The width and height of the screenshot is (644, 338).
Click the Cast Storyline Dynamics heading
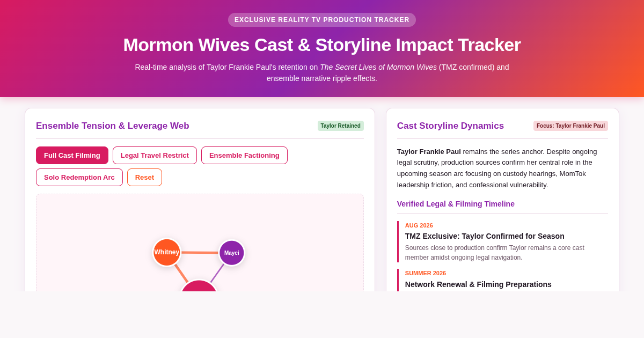[x=450, y=126]
